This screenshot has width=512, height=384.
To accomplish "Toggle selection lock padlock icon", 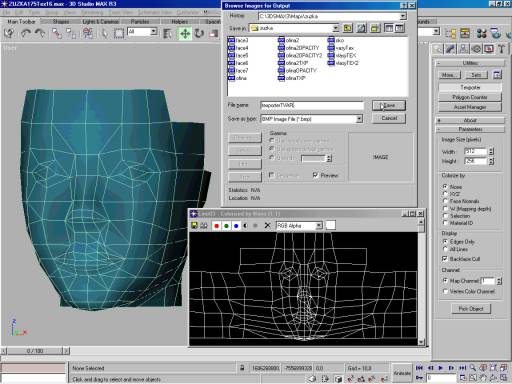I will coord(242,368).
